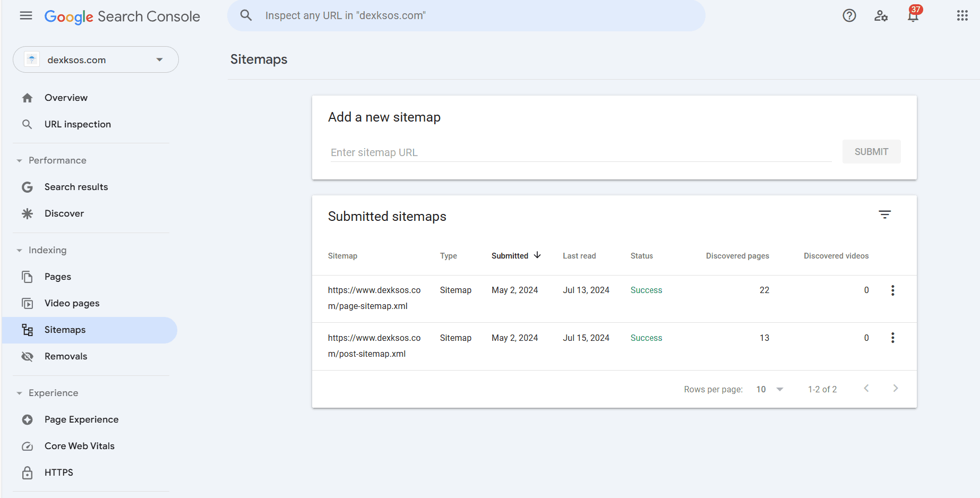Viewport: 980px width, 498px height.
Task: Click the 1-2 of 2 pagination text
Action: (822, 389)
